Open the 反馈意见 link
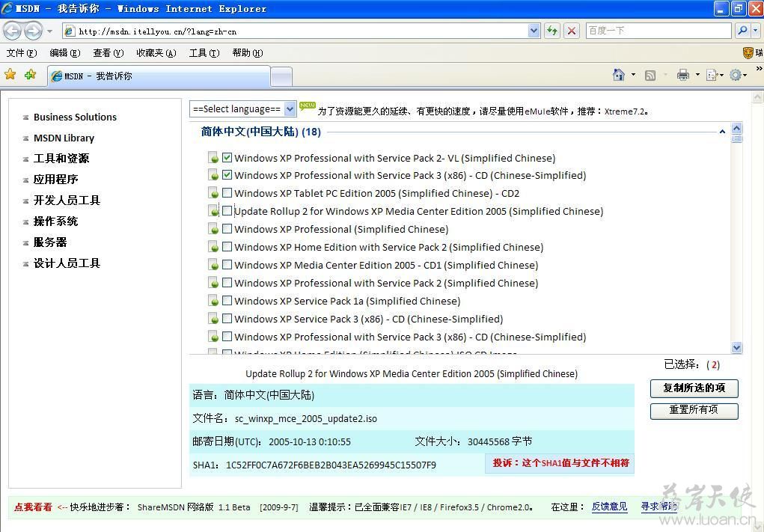 tap(609, 507)
